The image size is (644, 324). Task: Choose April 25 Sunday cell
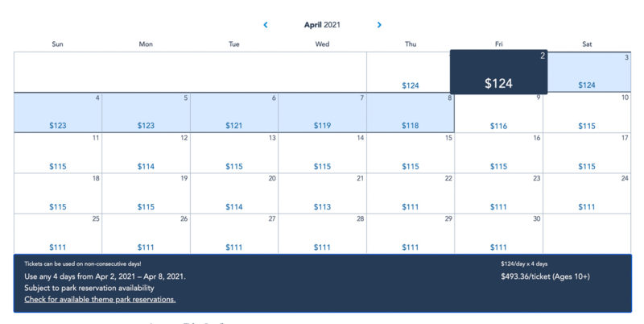coord(58,234)
